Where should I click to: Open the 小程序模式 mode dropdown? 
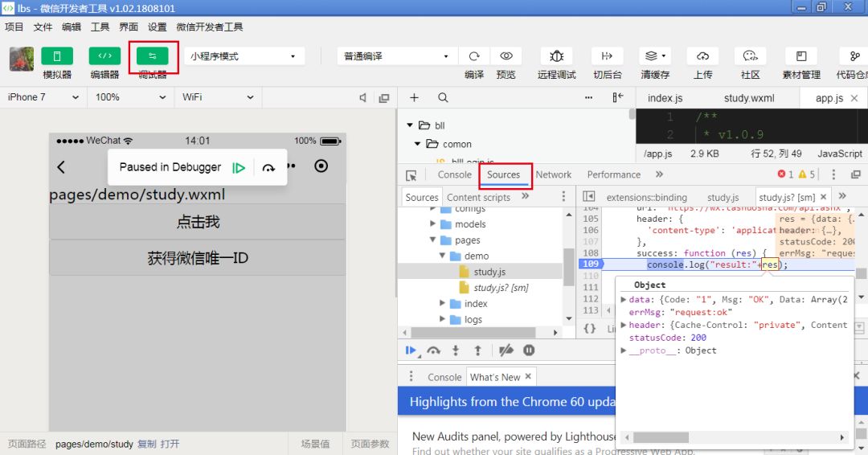[244, 56]
